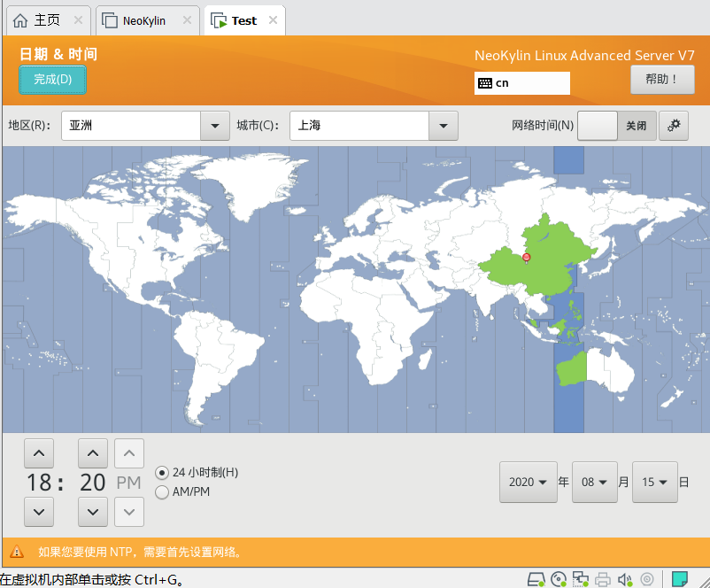This screenshot has width=710, height=588.
Task: Click the keyboard layout cn indicator
Action: point(521,83)
